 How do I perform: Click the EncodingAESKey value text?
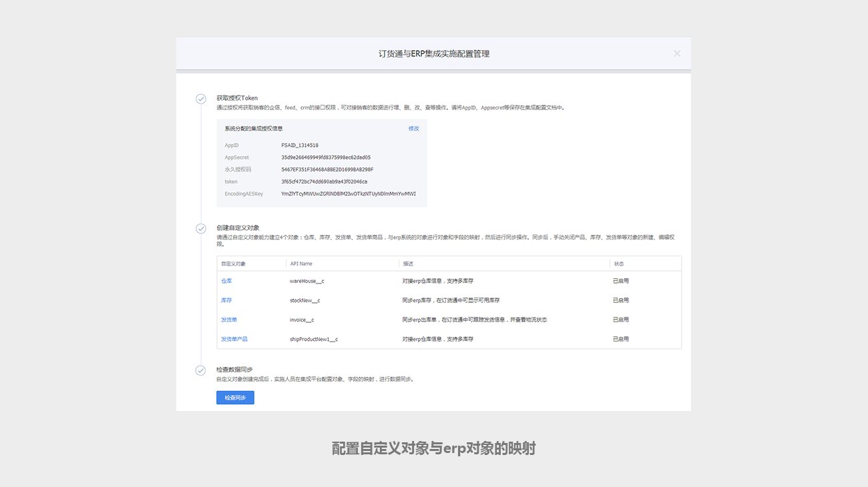[x=349, y=194]
